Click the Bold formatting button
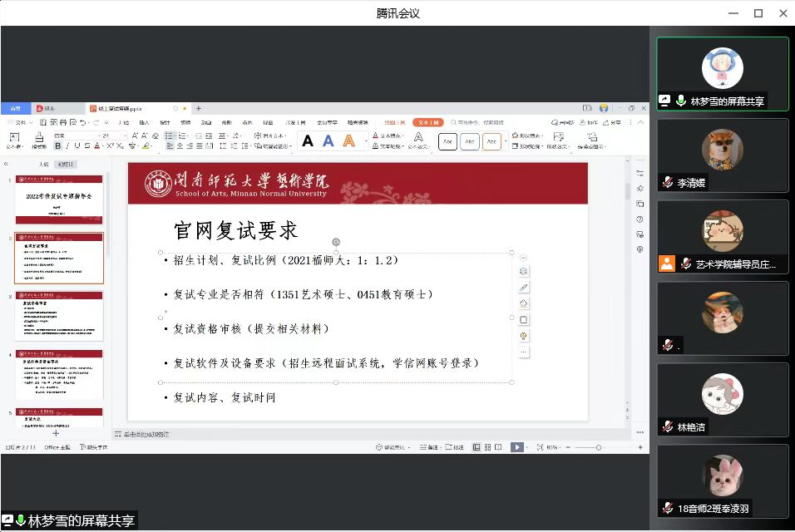This screenshot has width=795, height=532. point(58,146)
